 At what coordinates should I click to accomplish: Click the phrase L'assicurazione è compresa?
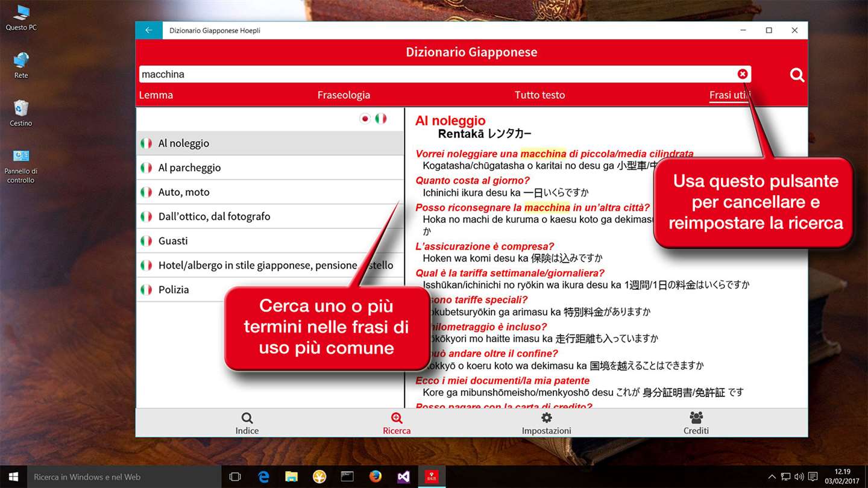[x=485, y=246]
